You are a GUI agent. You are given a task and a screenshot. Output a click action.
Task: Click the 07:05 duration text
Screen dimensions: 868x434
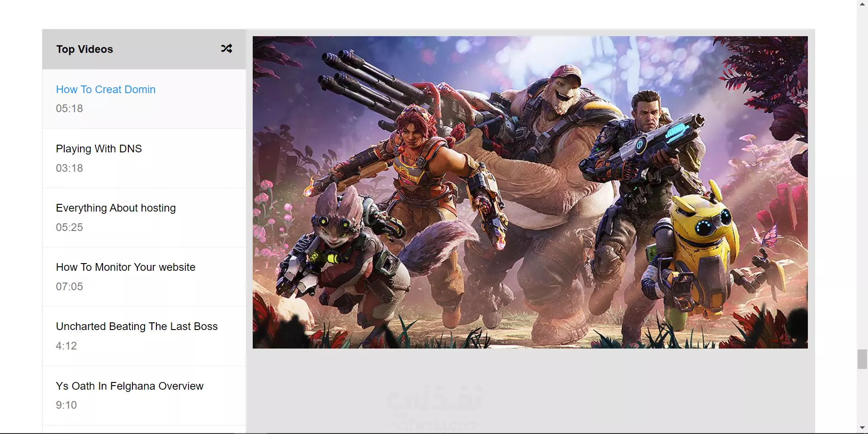point(69,287)
